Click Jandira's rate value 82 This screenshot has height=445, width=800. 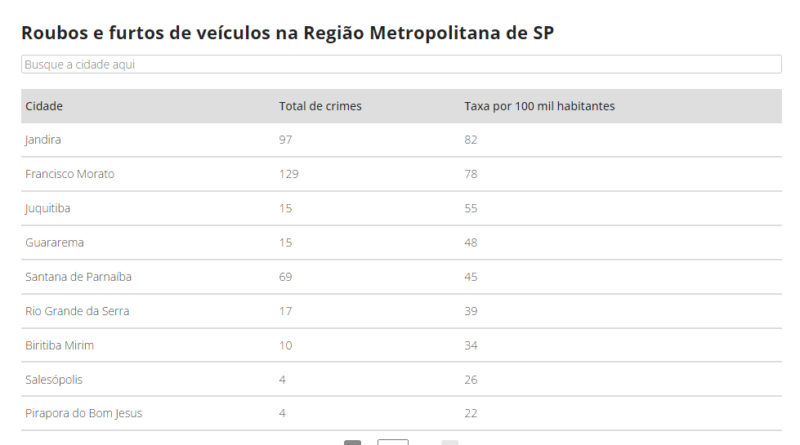click(471, 140)
